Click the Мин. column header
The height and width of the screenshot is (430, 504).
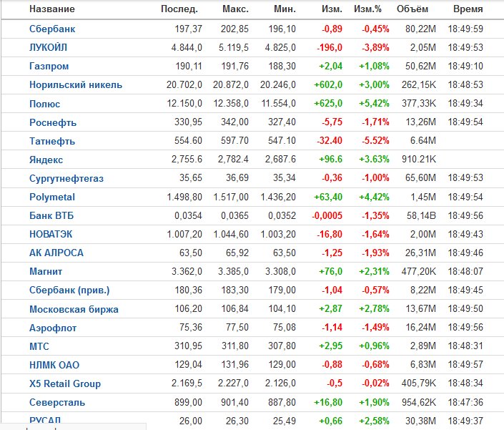[285, 9]
